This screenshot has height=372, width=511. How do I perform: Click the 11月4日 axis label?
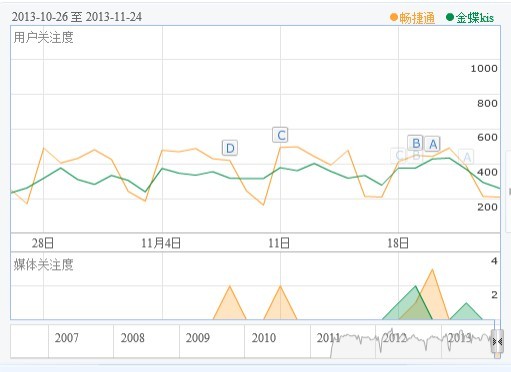pos(161,243)
